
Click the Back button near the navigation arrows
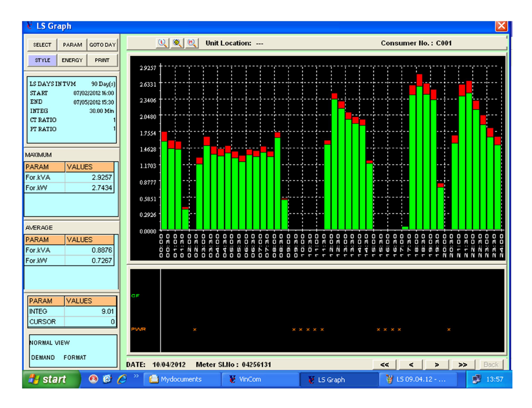click(491, 364)
